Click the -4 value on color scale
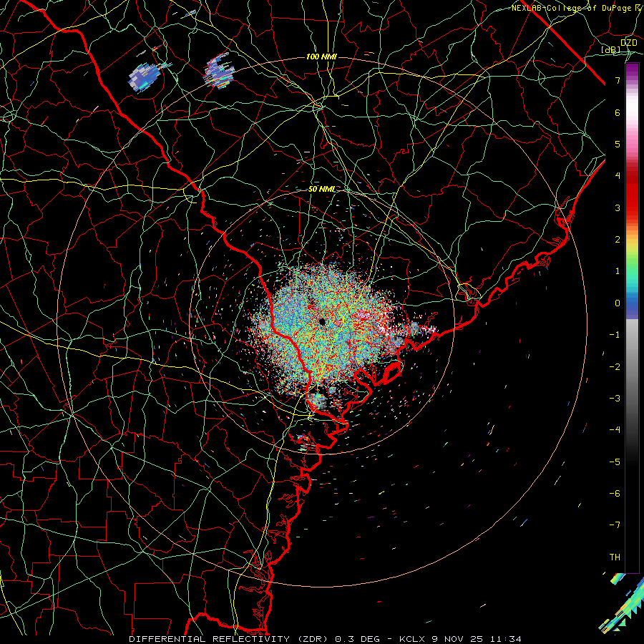 [615, 429]
